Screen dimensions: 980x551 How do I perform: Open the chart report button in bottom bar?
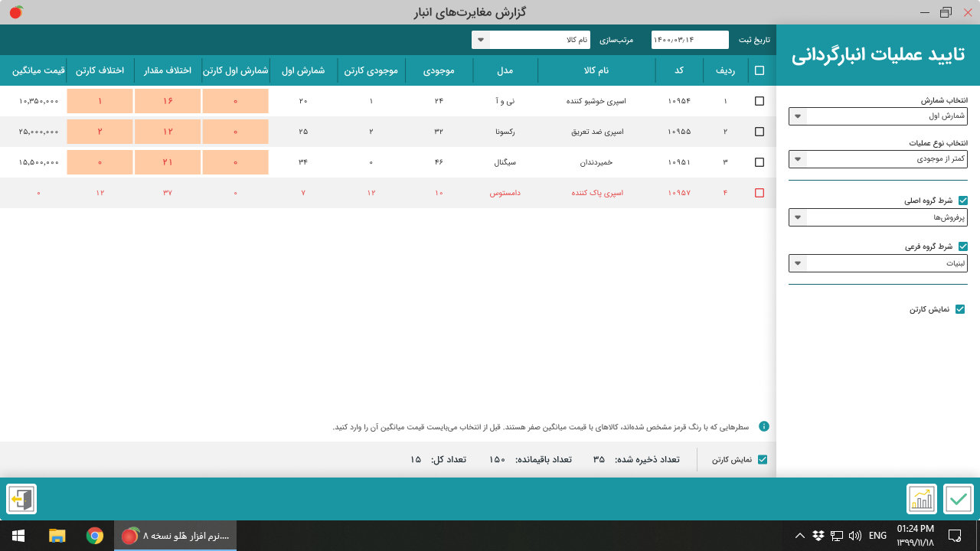tap(922, 500)
